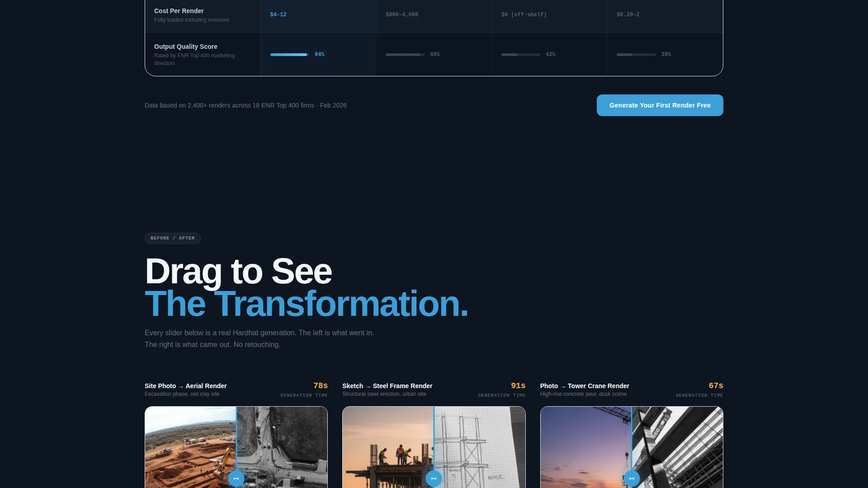
Task: Click the Every slider below description paragraph
Action: tap(259, 338)
